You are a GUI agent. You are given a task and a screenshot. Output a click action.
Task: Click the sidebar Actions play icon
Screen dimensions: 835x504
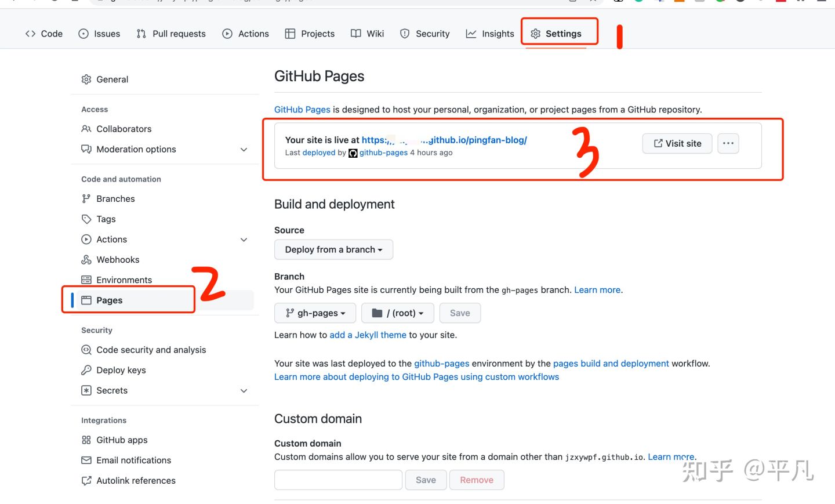pyautogui.click(x=86, y=239)
